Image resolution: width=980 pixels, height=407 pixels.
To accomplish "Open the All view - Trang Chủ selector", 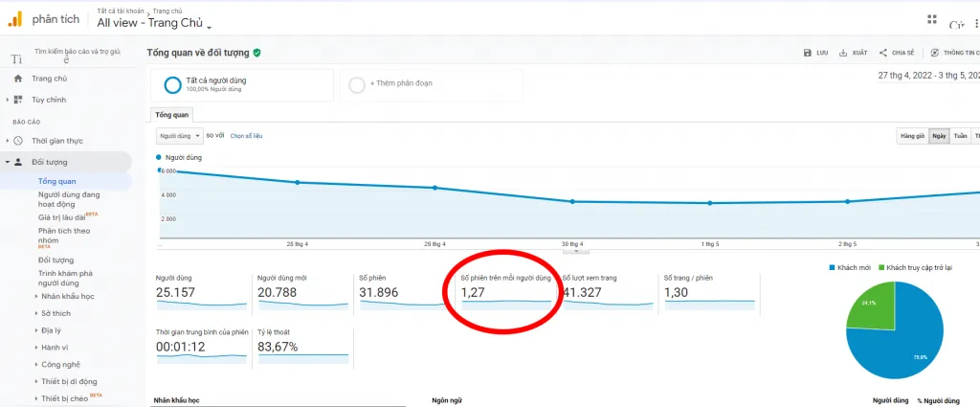I will (x=154, y=24).
